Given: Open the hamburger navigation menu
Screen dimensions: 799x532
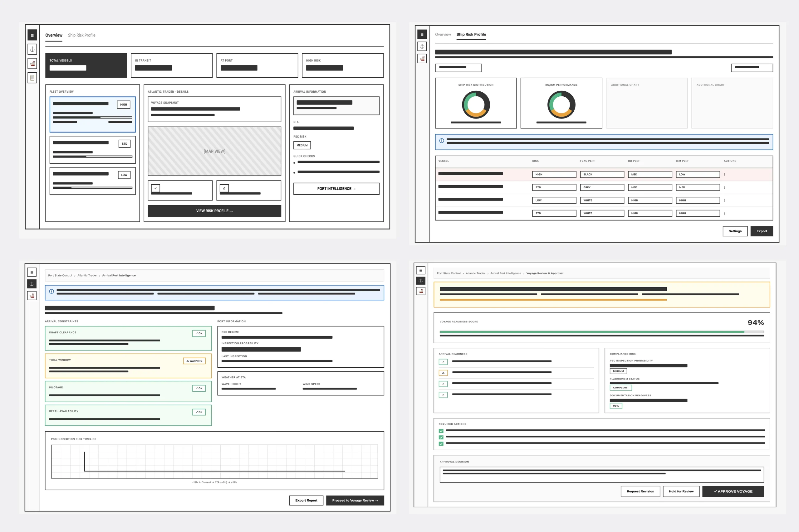Looking at the screenshot, I should pyautogui.click(x=32, y=35).
